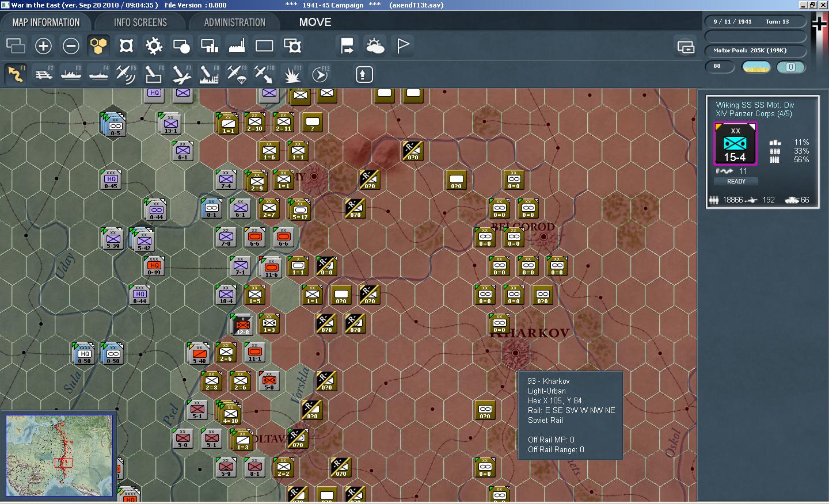Select F10 air transfer mode
Image resolution: width=829 pixels, height=504 pixels.
tap(264, 74)
